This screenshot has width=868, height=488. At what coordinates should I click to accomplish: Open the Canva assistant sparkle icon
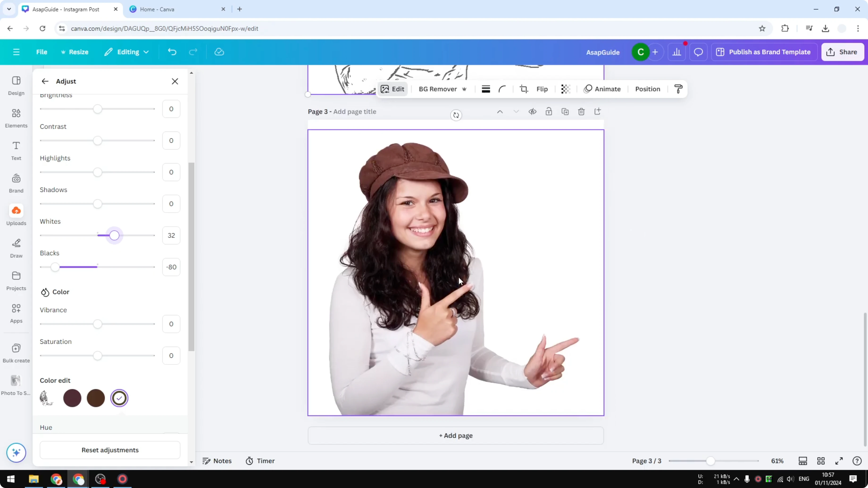(16, 453)
